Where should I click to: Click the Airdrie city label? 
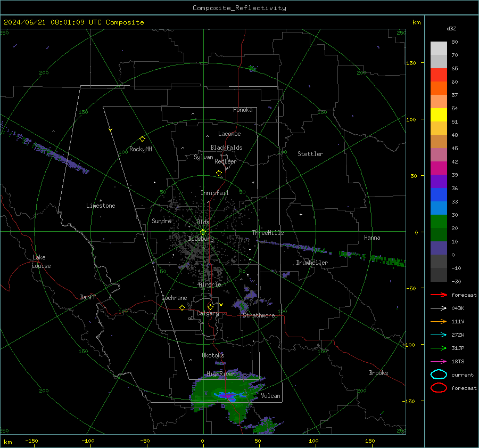[210, 284]
